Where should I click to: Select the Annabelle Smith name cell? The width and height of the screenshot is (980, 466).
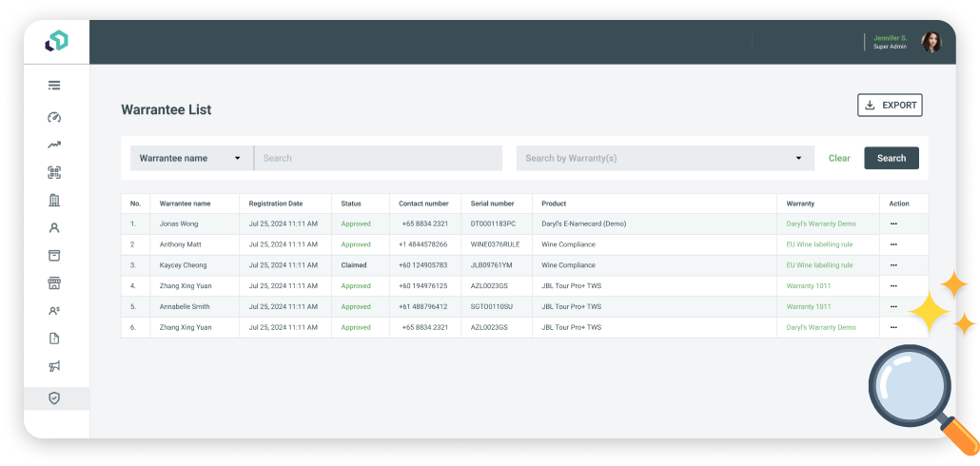point(185,307)
